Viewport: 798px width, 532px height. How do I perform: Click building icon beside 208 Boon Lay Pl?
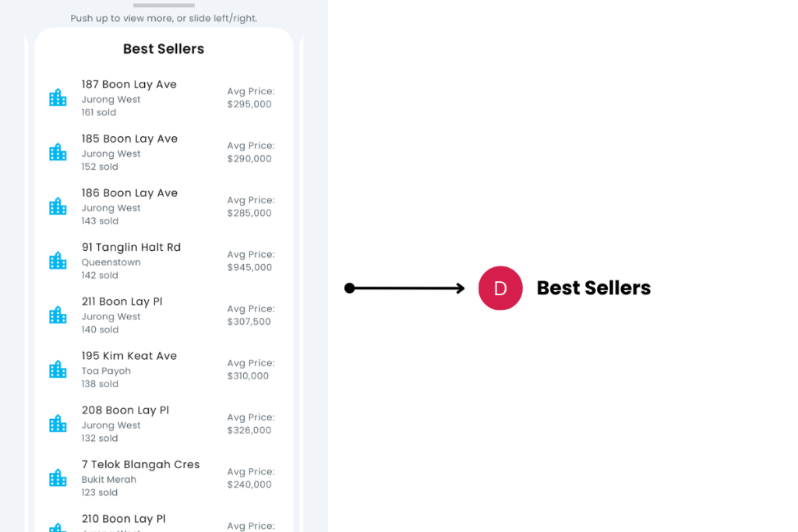(58, 424)
